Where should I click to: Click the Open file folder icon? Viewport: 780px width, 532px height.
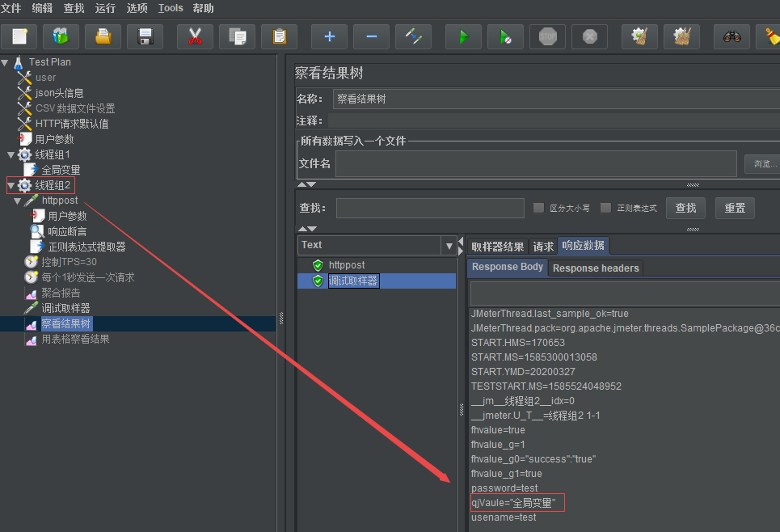click(103, 36)
